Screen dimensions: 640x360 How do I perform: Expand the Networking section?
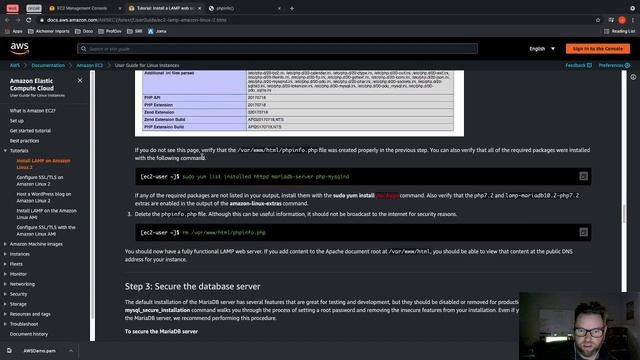5,284
